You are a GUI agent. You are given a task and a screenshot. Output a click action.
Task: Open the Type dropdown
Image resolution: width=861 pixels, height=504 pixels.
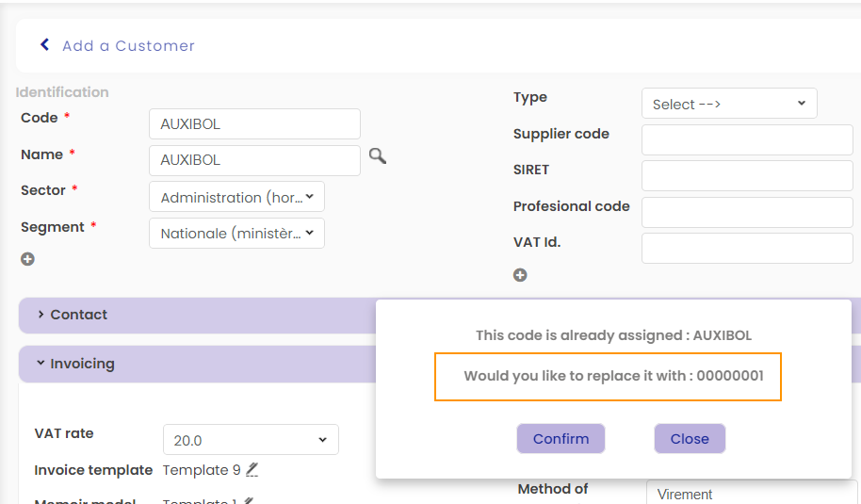728,104
